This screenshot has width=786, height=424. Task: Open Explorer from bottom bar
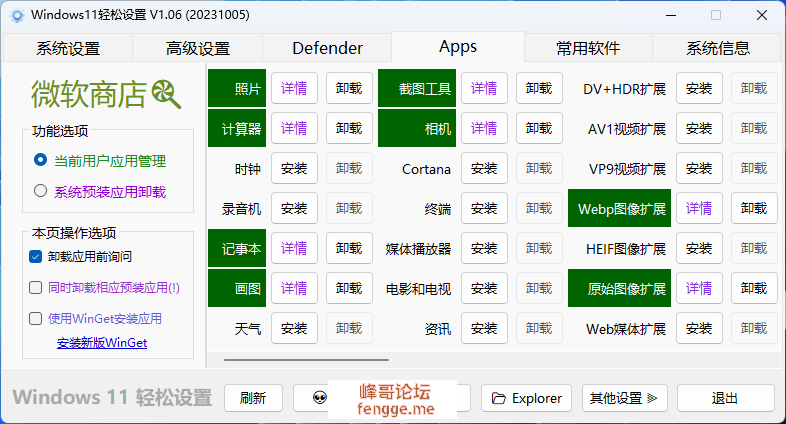click(x=526, y=398)
